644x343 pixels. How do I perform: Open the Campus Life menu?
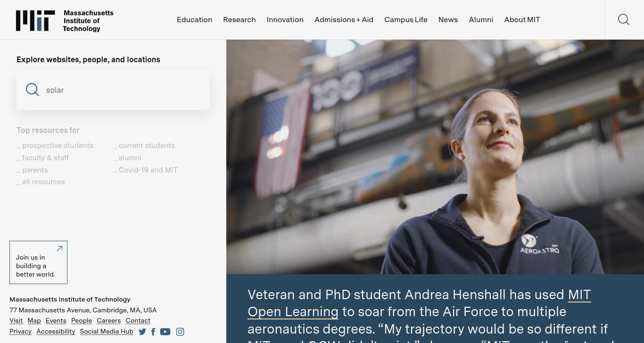pos(406,20)
